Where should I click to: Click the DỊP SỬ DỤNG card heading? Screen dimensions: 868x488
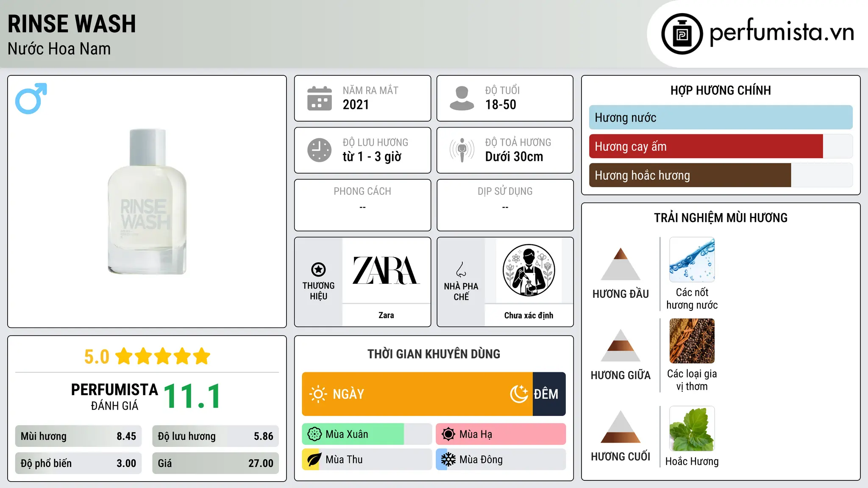tap(505, 191)
